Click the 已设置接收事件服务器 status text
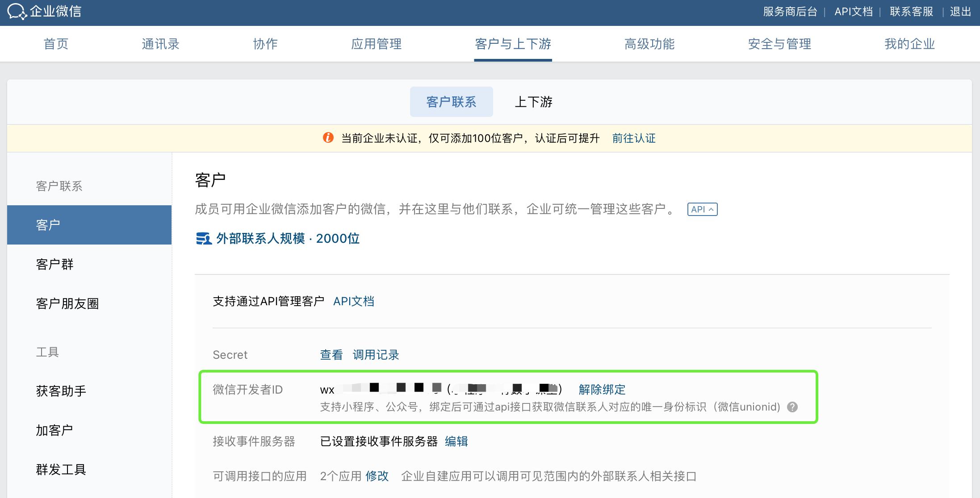This screenshot has height=498, width=980. 379,441
